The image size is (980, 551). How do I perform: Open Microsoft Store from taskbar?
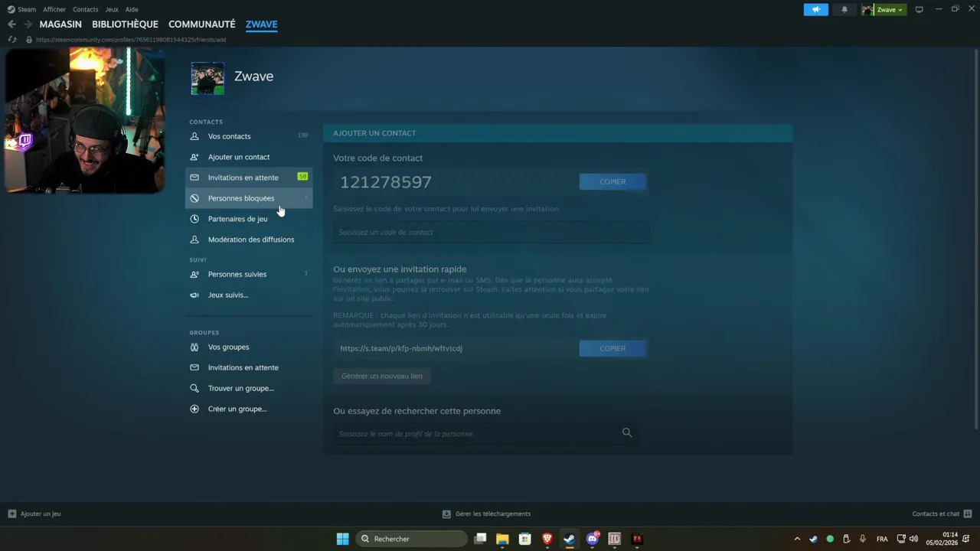pos(524,539)
